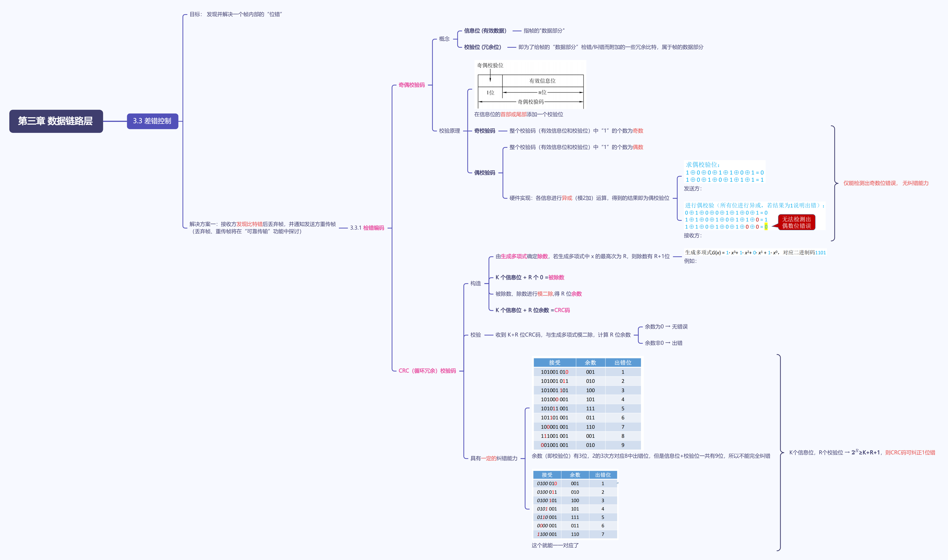This screenshot has width=948, height=560.
Task: Click the 构造 node under CRC
Action: point(475,283)
